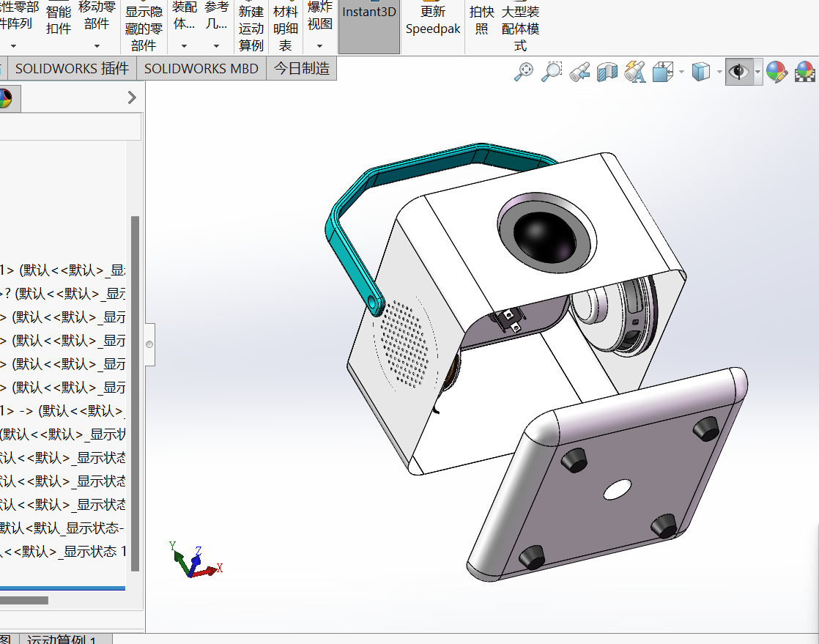Click the feature tree vertical scrollbar
The width and height of the screenshot is (819, 644).
pos(135,393)
